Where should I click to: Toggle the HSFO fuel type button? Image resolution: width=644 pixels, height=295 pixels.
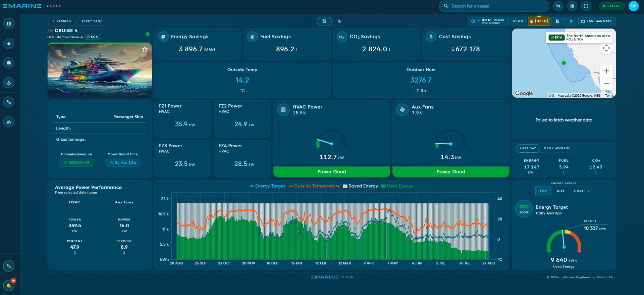[539, 21]
